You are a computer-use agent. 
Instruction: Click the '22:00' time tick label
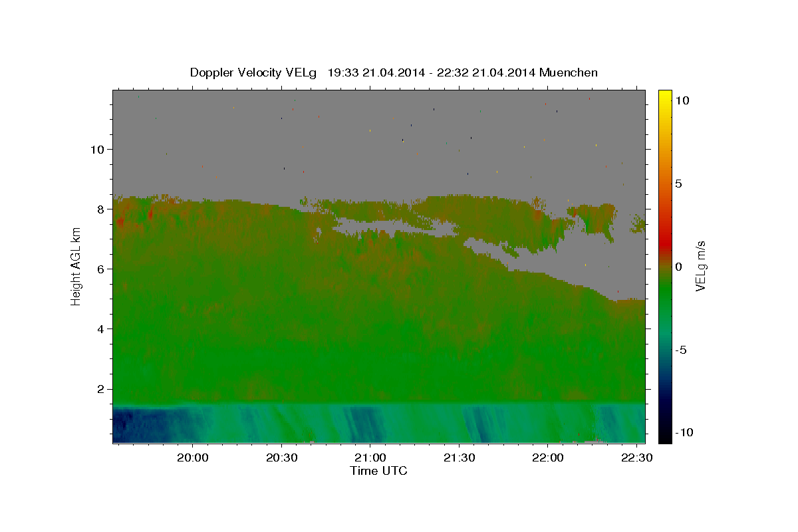[x=547, y=458]
